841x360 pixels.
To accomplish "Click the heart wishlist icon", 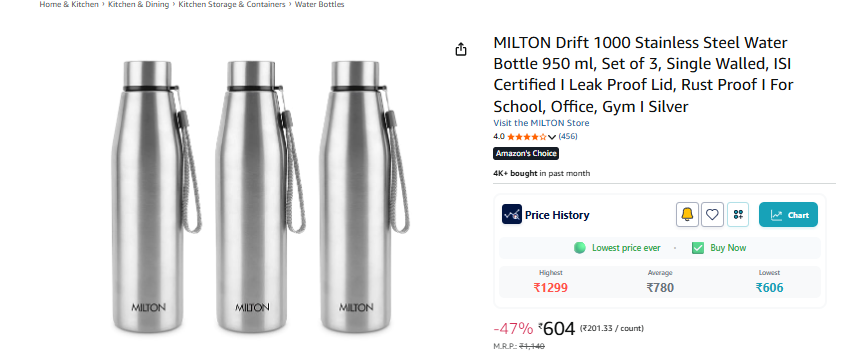I will point(712,215).
